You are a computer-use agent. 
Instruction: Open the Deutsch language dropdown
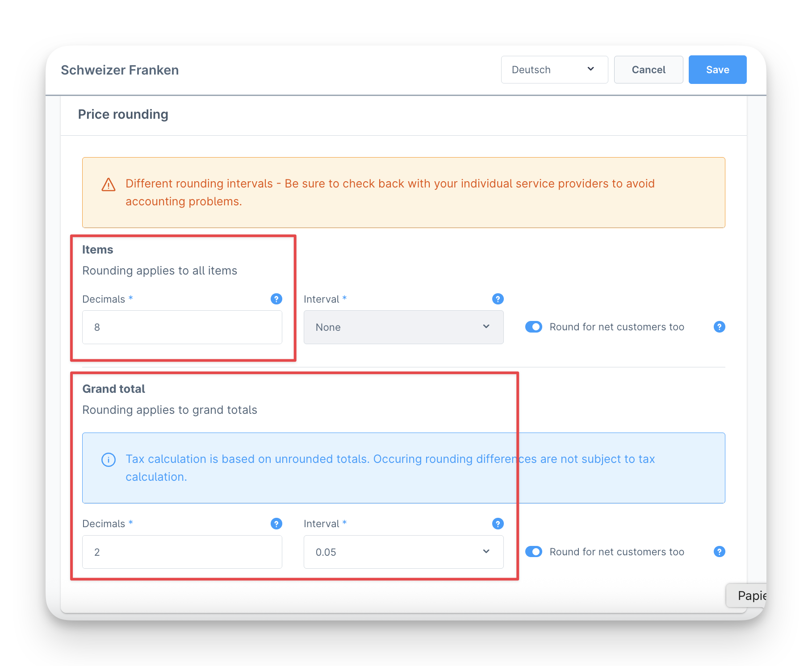pos(554,70)
